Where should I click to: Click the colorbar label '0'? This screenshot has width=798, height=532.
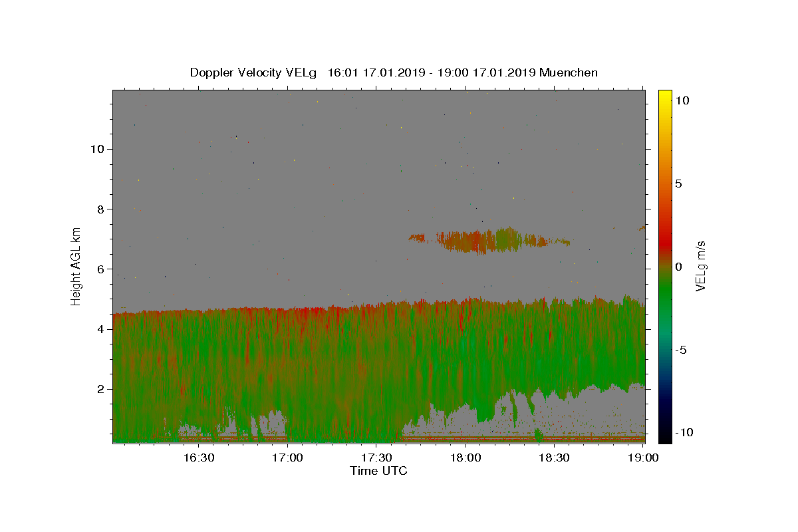pyautogui.click(x=678, y=267)
